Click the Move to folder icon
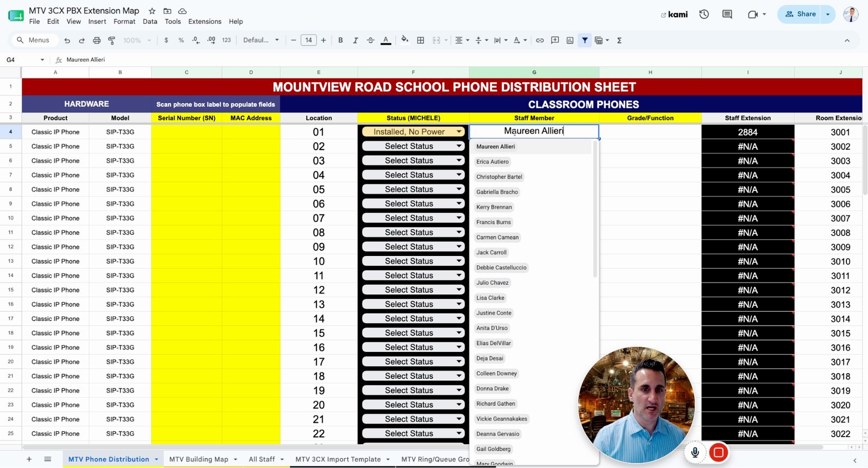 coord(167,11)
